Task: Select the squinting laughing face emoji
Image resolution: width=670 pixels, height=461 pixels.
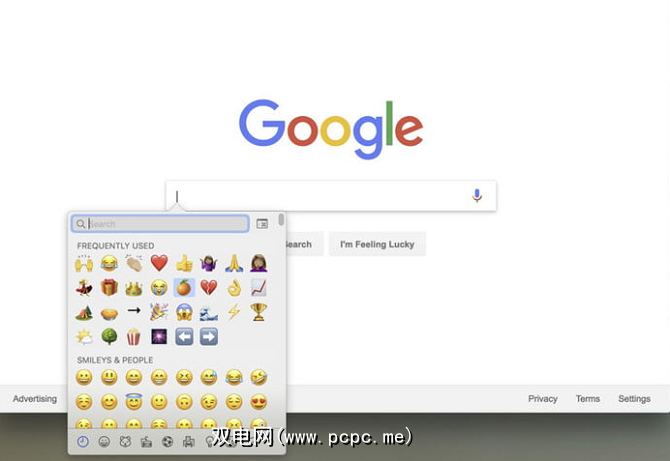Action: tap(184, 378)
